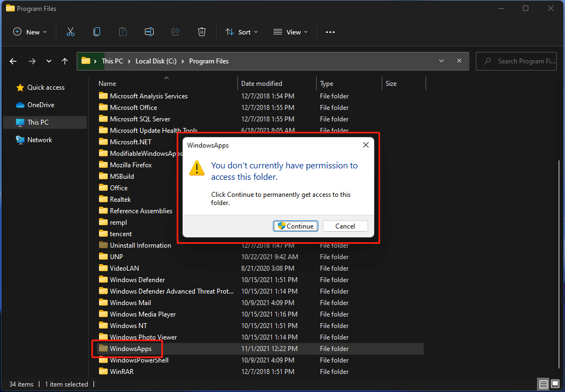Switch to details view layout icon
Screen dimensions: 565x392
click(x=543, y=384)
